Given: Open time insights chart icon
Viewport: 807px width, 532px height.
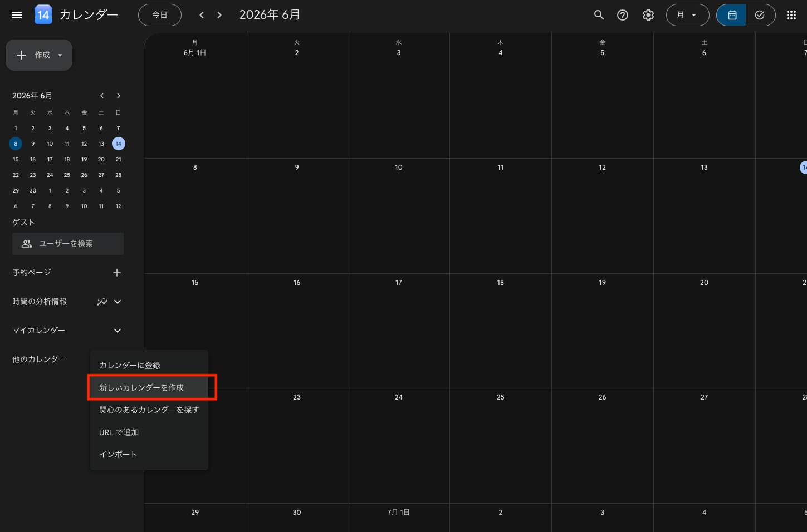Looking at the screenshot, I should 102,302.
